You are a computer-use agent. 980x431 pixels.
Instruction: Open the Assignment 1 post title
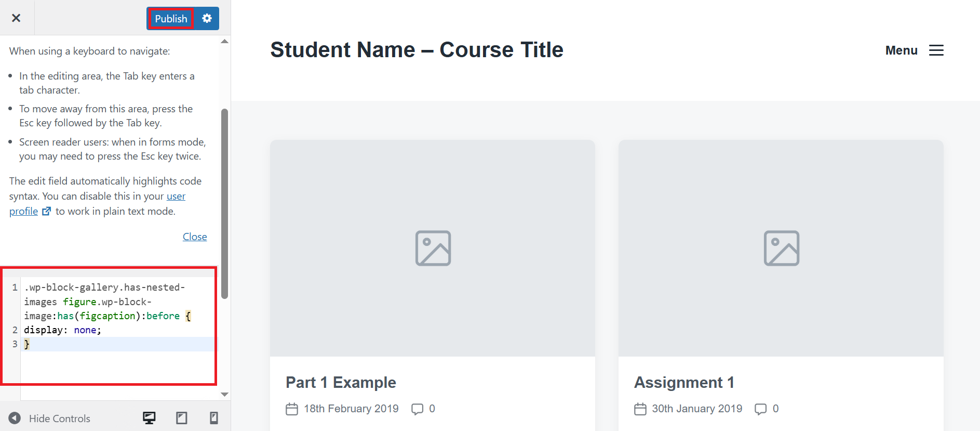tap(684, 382)
